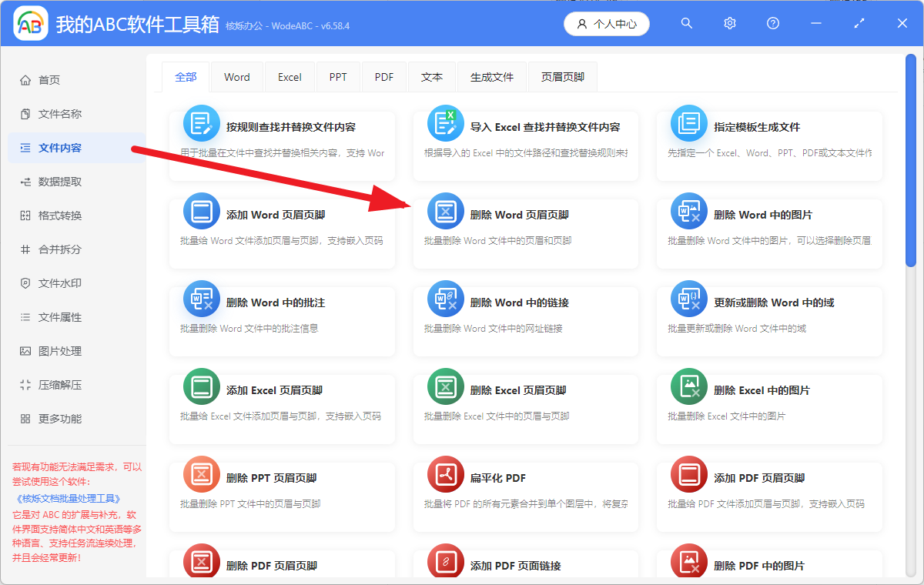The height and width of the screenshot is (585, 924).
Task: Select the 更新或删除 Word 中的域 icon
Action: click(x=689, y=298)
